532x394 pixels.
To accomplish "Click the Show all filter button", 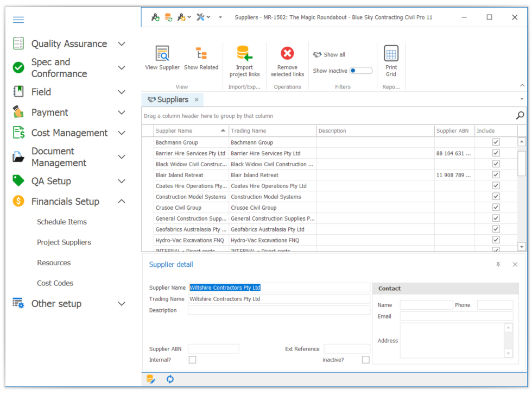I will [330, 55].
